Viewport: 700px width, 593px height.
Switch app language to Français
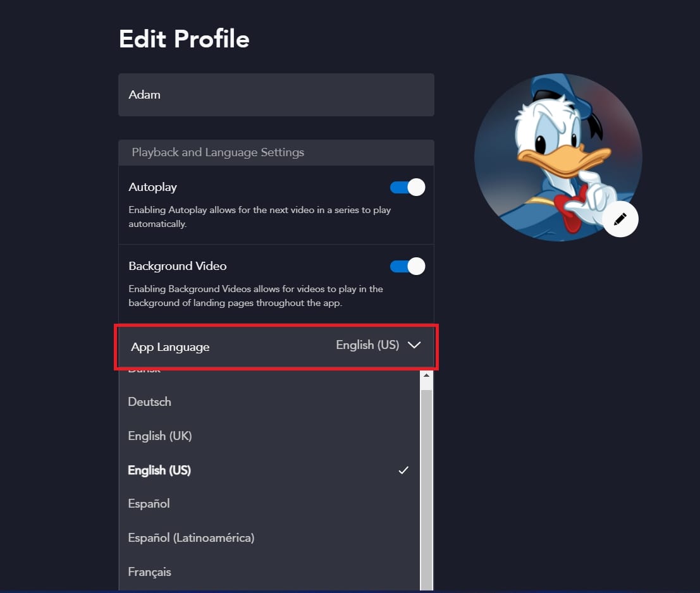[150, 572]
